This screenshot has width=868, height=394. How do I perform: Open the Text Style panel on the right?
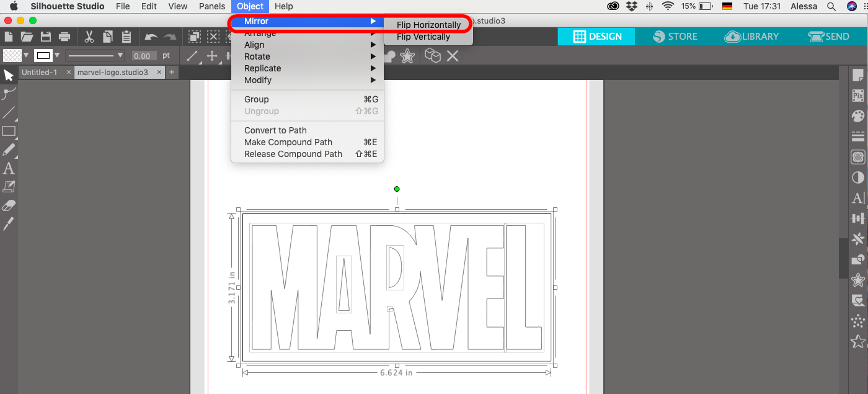tap(858, 198)
